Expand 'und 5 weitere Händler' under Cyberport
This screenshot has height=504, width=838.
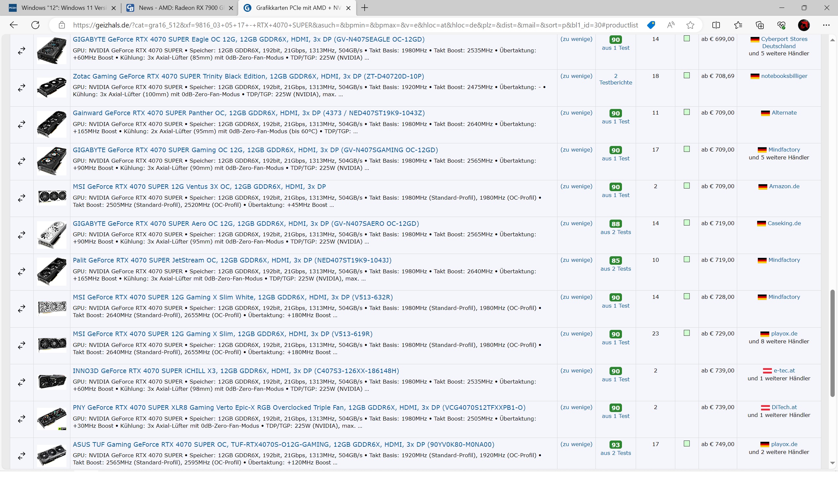(778, 54)
